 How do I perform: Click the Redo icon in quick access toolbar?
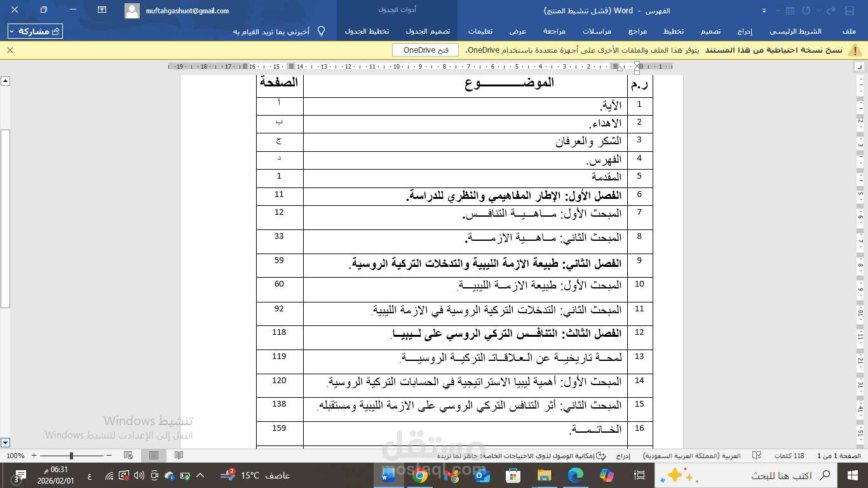click(806, 11)
